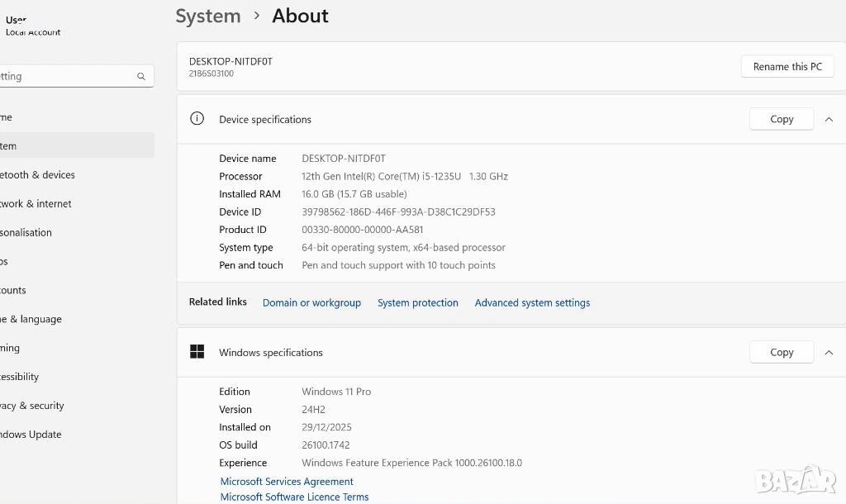Open Windows Update from the sidebar
846x504 pixels.
pos(31,435)
